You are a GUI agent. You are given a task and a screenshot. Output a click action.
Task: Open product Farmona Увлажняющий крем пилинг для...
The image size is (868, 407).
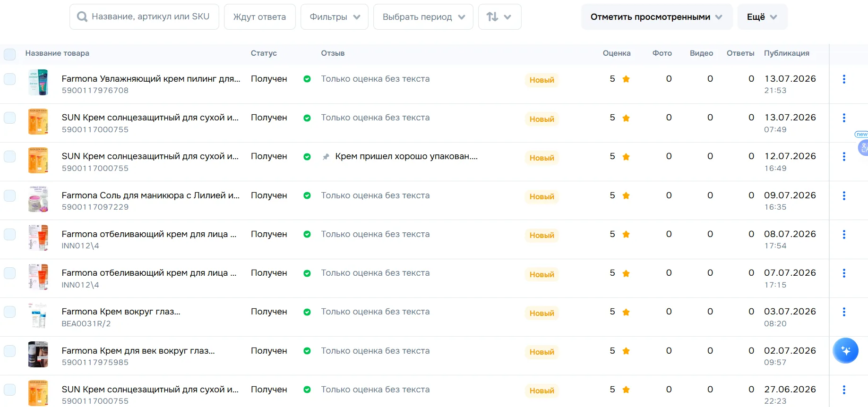[x=151, y=79]
